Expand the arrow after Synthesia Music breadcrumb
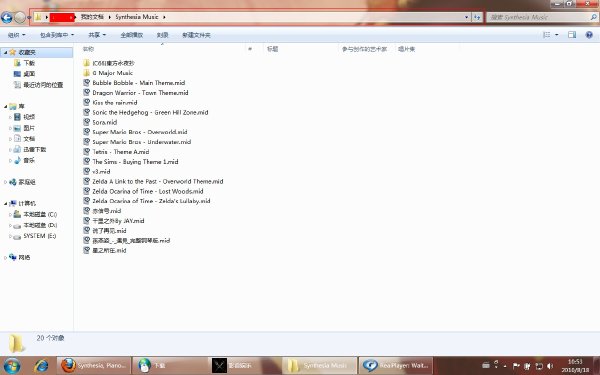 [164, 17]
